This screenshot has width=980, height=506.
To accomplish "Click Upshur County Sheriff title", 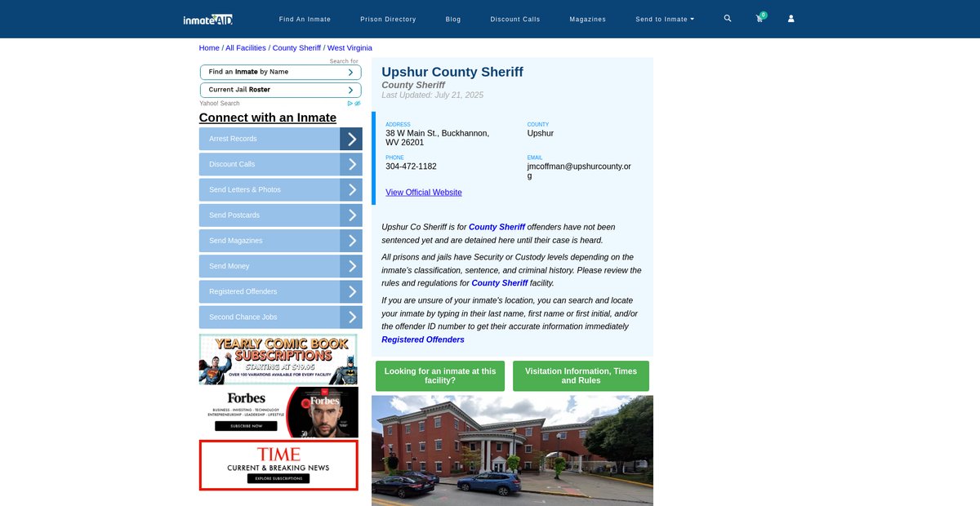I will pos(452,72).
